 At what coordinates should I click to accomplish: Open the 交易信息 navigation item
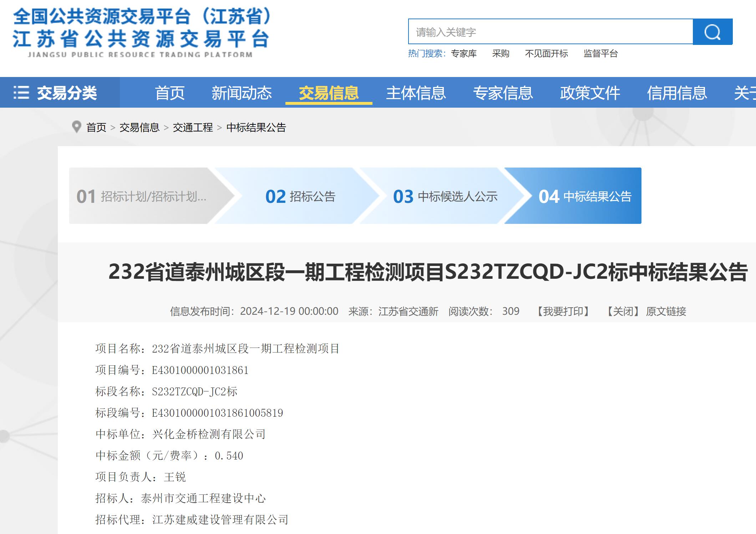pyautogui.click(x=329, y=93)
